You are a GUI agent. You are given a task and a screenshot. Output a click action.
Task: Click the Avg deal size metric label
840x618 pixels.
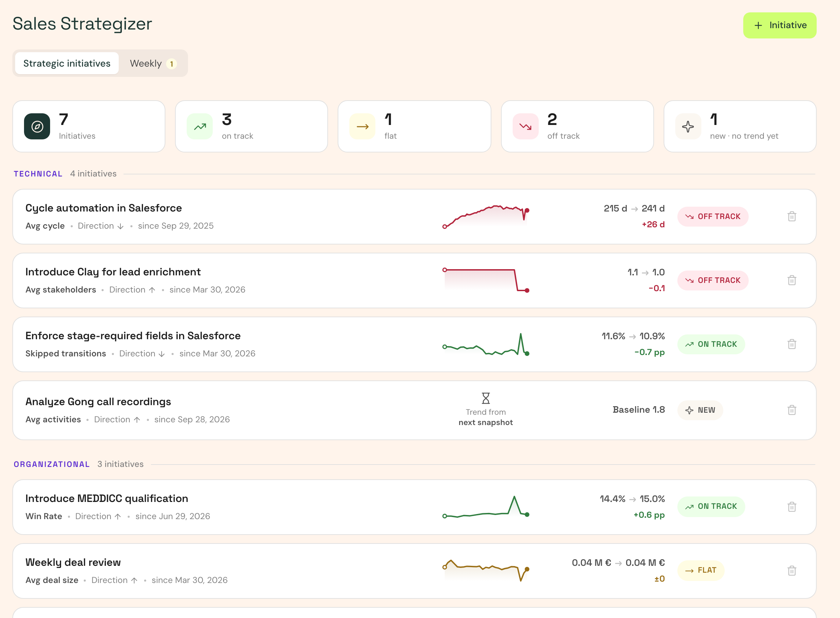(x=52, y=580)
